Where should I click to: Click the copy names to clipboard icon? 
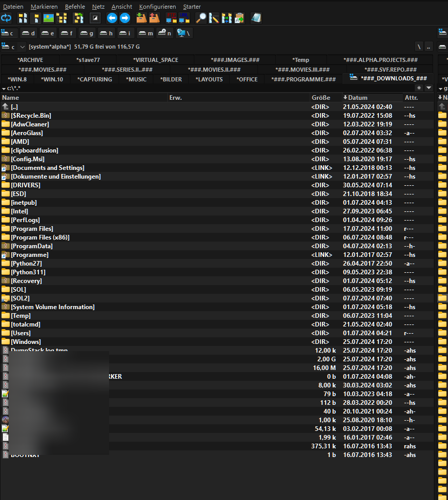tap(239, 18)
